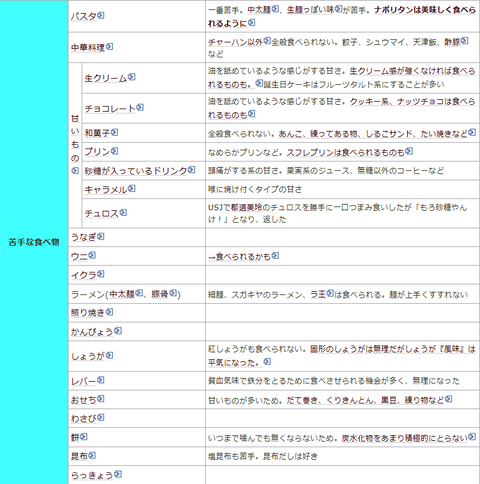Screen dimensions: 480x484
Task: Click the icon below the 甘いもの vertical label
Action: 75,170
